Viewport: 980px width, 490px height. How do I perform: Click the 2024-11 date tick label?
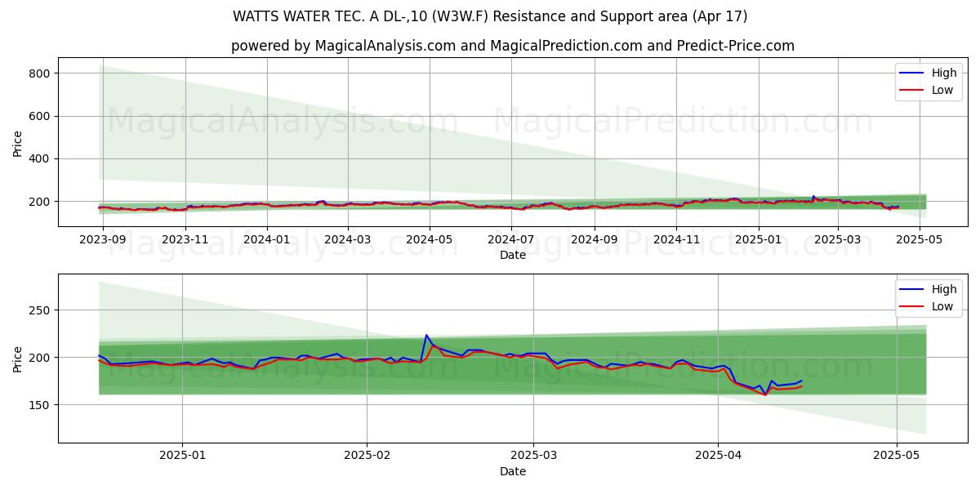coord(677,239)
